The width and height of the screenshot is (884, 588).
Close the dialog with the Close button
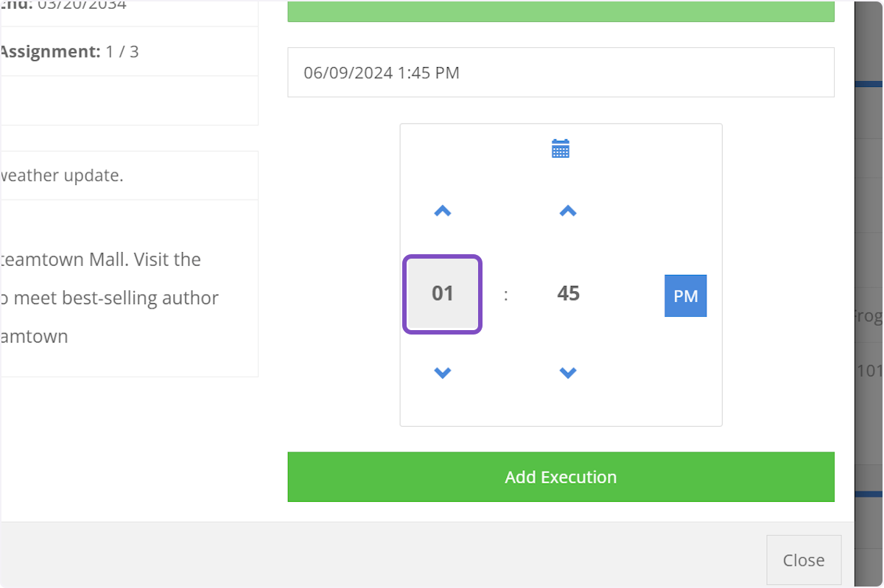point(803,560)
